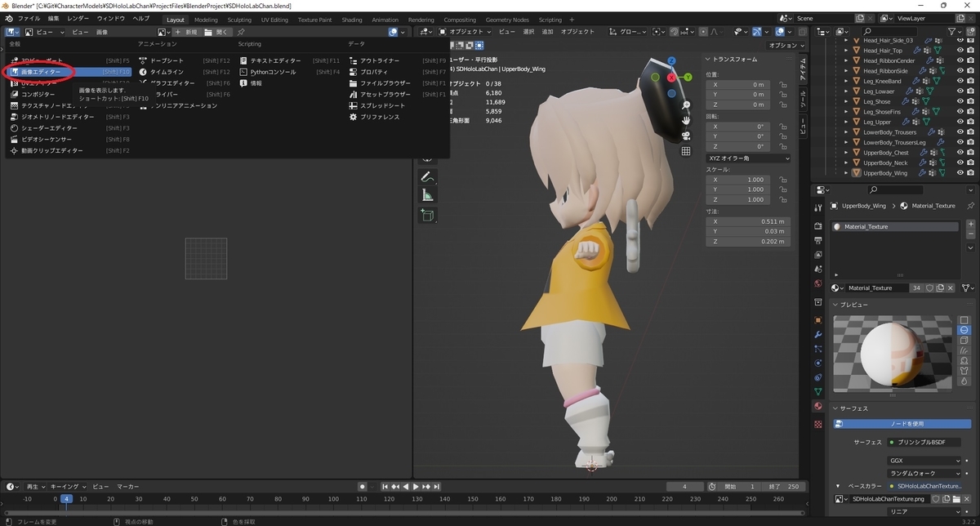Open the XYZ Euler rotation mode dropdown
This screenshot has width=980, height=526.
pos(747,158)
